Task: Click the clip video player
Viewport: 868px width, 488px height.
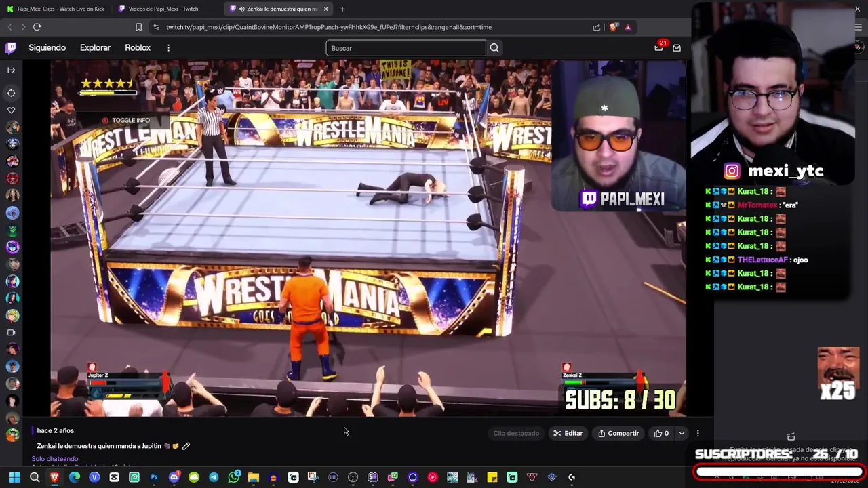Action: click(x=368, y=238)
